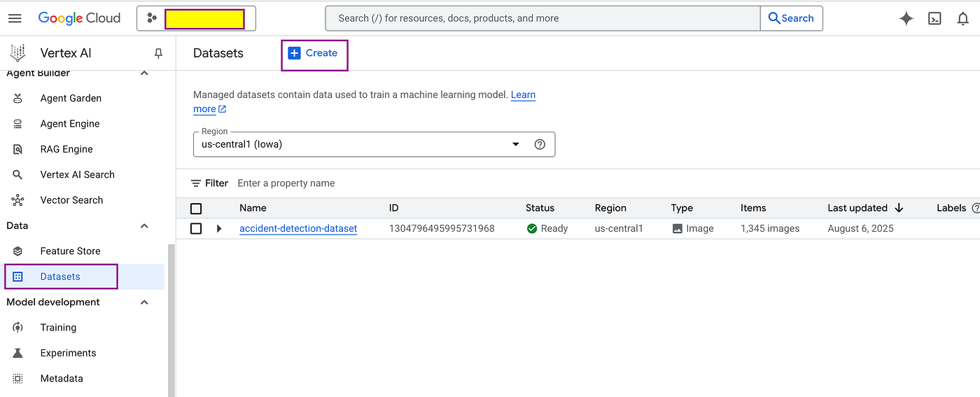Open the project picker dropdown
Viewport: 980px width, 397px height.
click(x=196, y=19)
